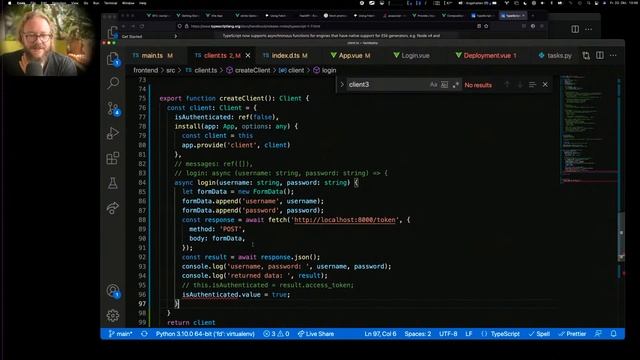This screenshot has width=640, height=360.
Task: Open the Extensions view
Action: coord(113,158)
